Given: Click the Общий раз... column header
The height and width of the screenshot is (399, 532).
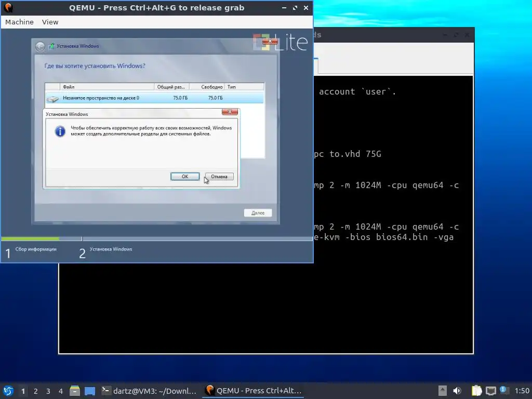Looking at the screenshot, I should tap(171, 87).
